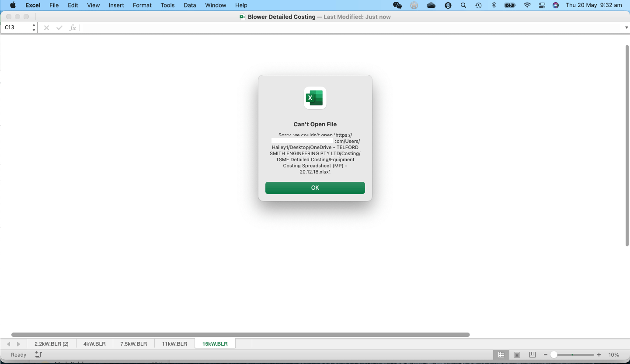Viewport: 630px width, 364px height.
Task: Open the Excel application menu
Action: [x=33, y=5]
